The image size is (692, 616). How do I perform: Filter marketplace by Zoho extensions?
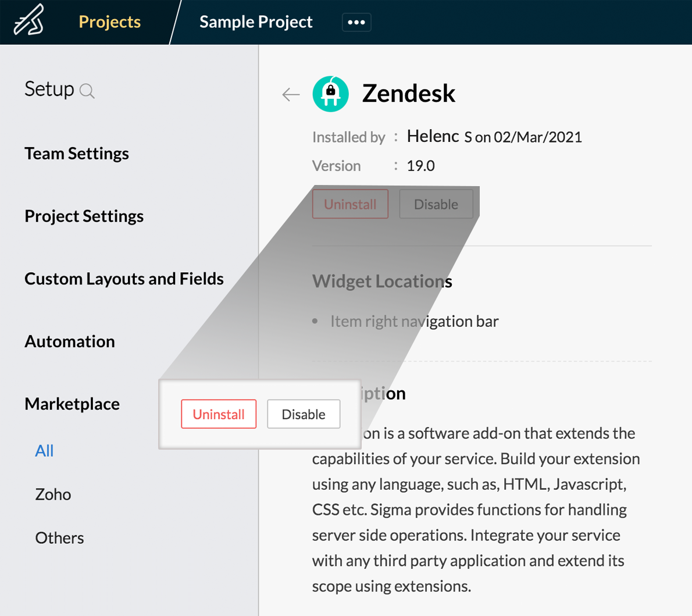53,494
